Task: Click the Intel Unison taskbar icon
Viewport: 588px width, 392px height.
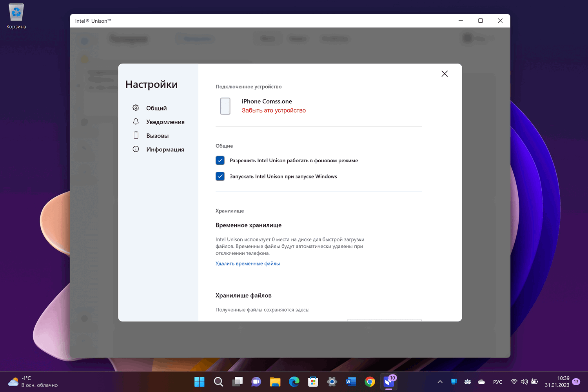Action: coord(389,382)
